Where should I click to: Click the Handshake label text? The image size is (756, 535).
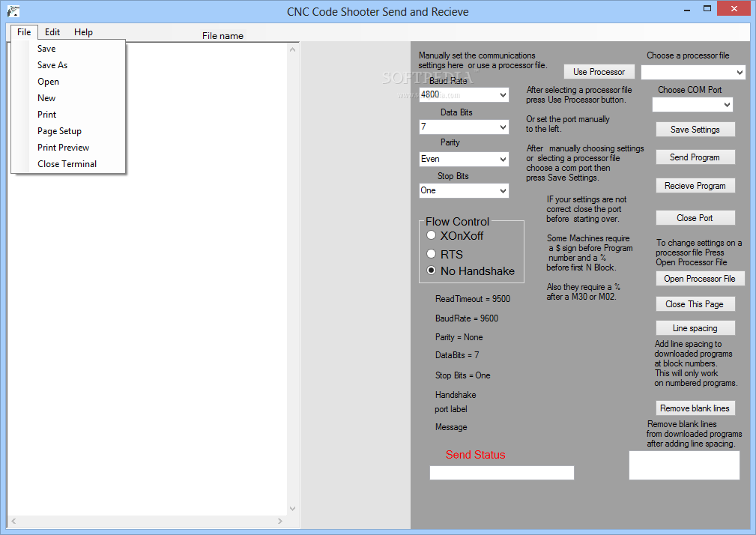pos(456,395)
